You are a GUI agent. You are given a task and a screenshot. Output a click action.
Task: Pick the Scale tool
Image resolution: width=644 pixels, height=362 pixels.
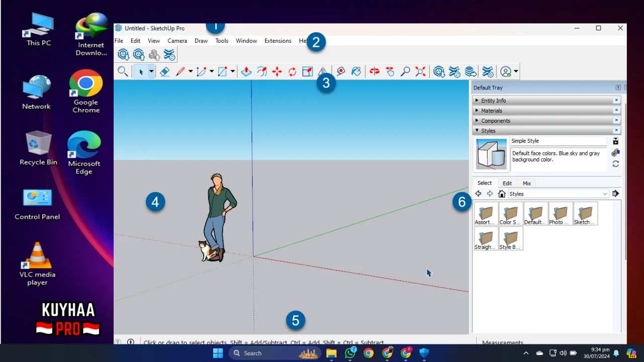point(307,72)
